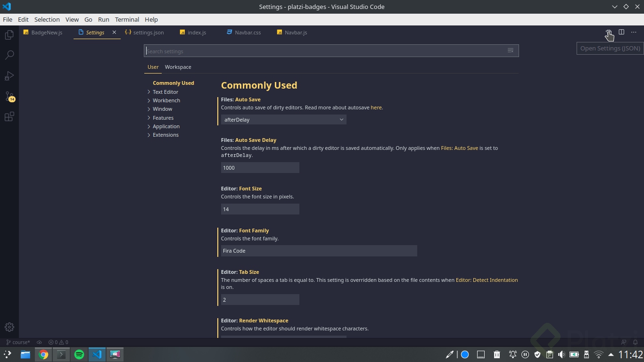Screen dimensions: 644x362
Task: Click the volume icon in the system tray
Action: pyautogui.click(x=561, y=354)
